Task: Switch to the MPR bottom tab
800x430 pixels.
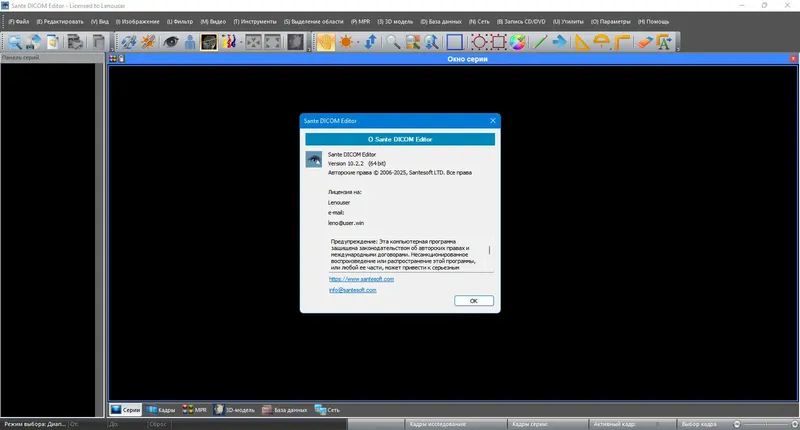Action: (x=194, y=410)
